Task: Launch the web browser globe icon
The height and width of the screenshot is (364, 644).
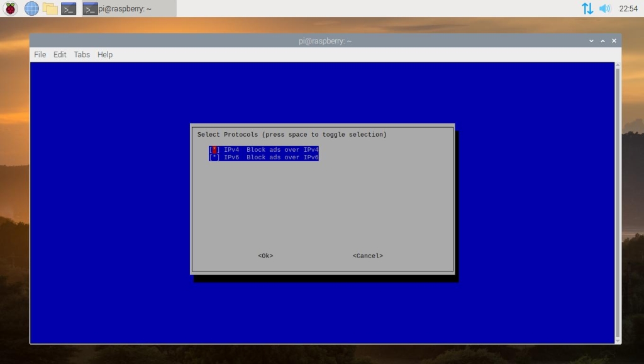Action: click(x=31, y=8)
